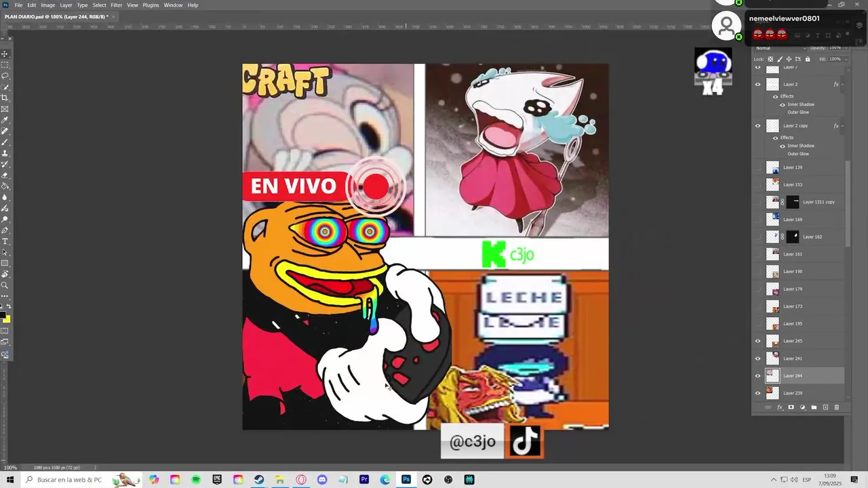Open Windows Start menu
This screenshot has height=488, width=868.
pos(10,480)
